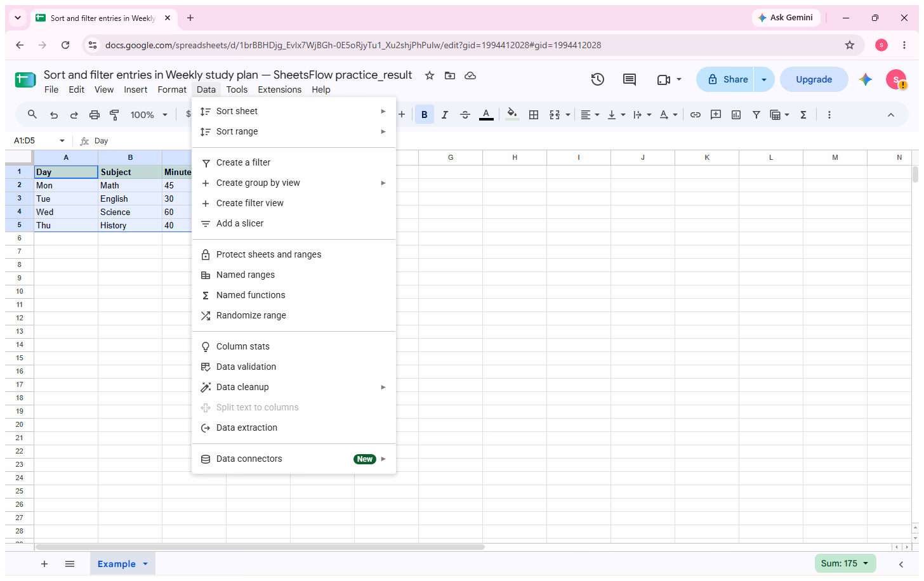Toggle strikethrough formatting

[465, 115]
